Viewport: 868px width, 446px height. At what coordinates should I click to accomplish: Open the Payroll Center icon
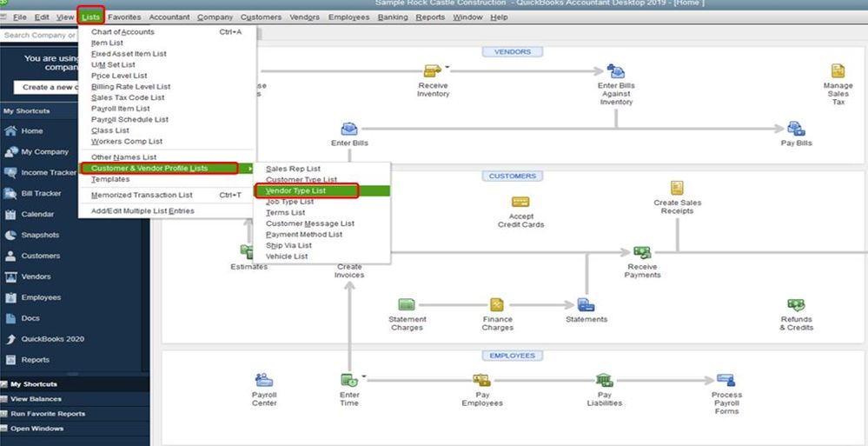click(264, 380)
